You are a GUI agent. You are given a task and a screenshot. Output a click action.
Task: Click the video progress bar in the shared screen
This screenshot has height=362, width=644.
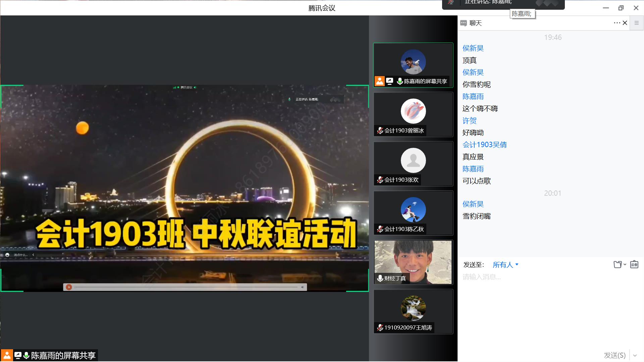click(x=186, y=287)
